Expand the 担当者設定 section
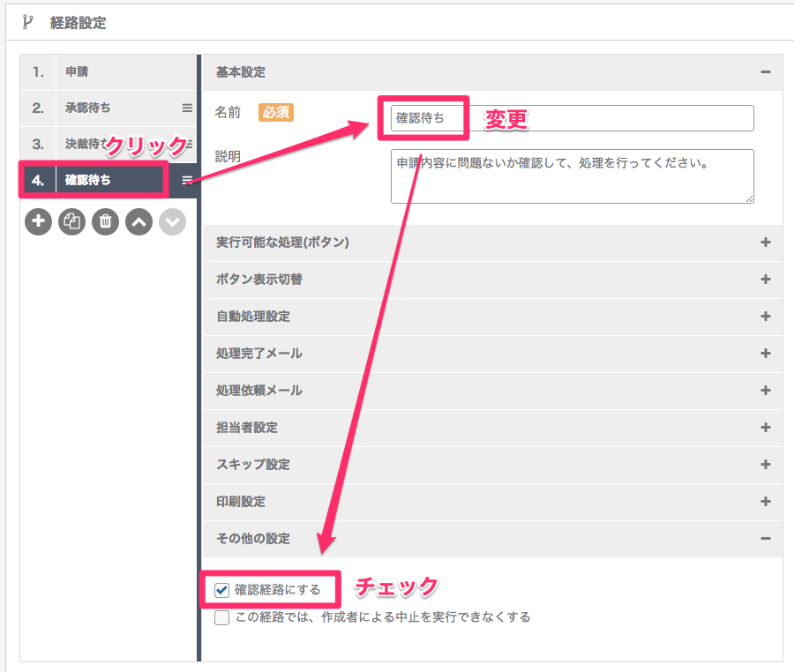Screen dimensions: 794x672 [x=766, y=427]
